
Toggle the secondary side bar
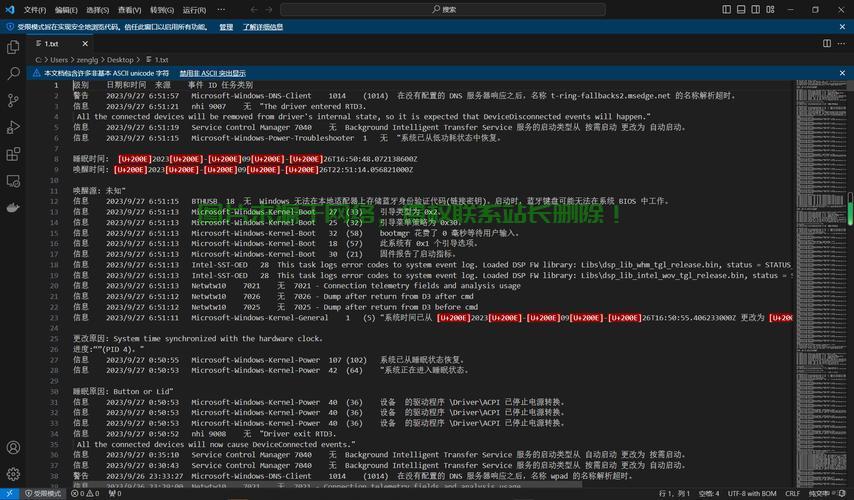tap(756, 9)
